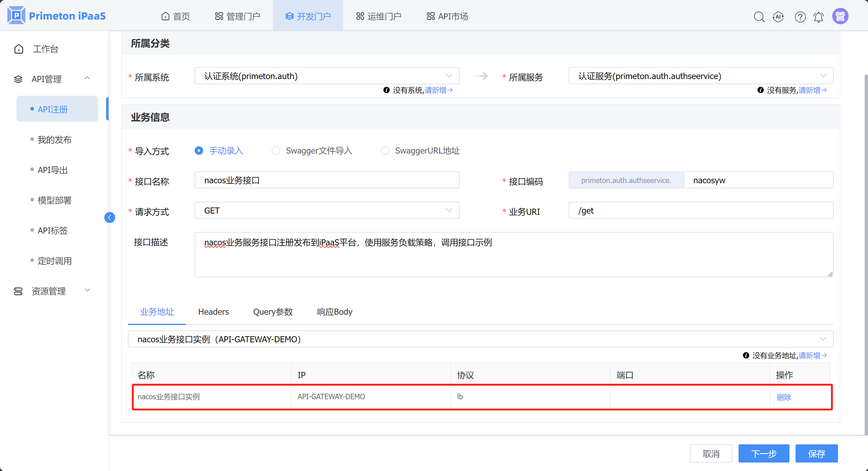Click the purple user avatar icon
868x471 pixels.
point(840,16)
